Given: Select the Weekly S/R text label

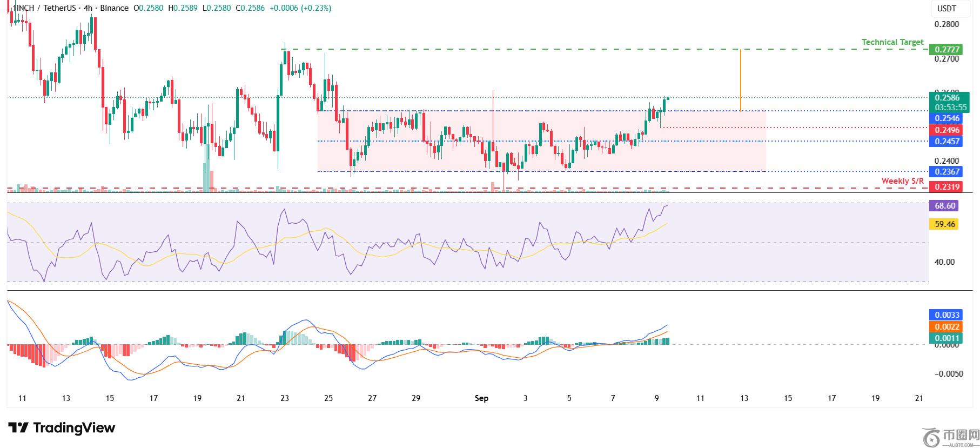Looking at the screenshot, I should pyautogui.click(x=902, y=181).
